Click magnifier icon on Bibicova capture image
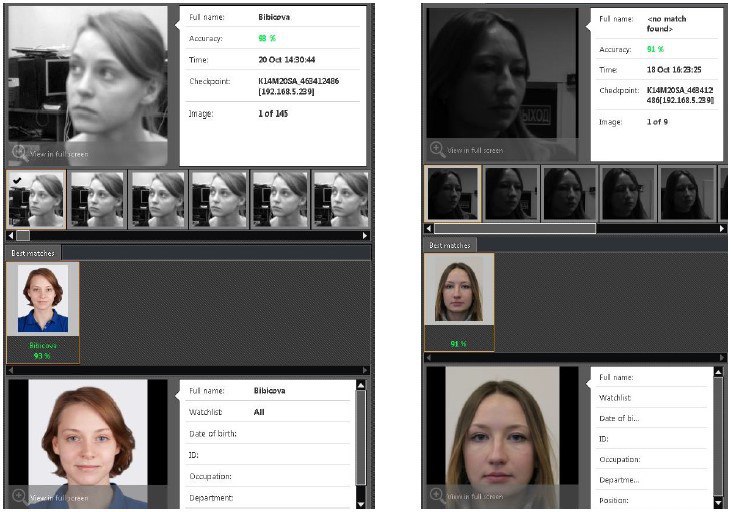This screenshot has width=731, height=512. (20, 152)
